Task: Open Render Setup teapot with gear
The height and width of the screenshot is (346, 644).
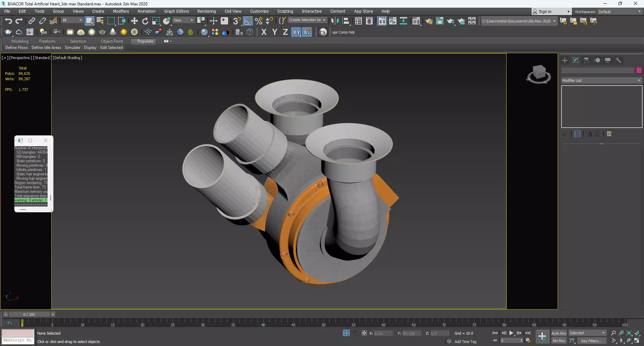Action: click(x=429, y=21)
